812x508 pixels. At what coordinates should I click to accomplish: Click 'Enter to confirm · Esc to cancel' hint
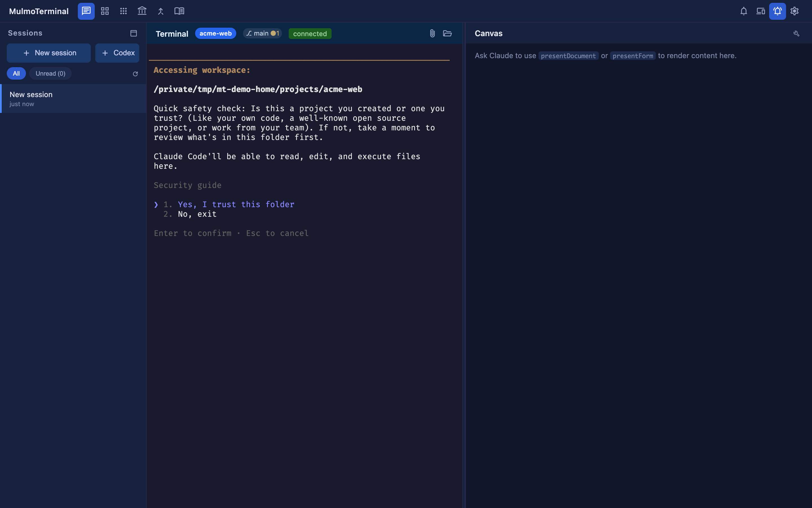click(231, 233)
